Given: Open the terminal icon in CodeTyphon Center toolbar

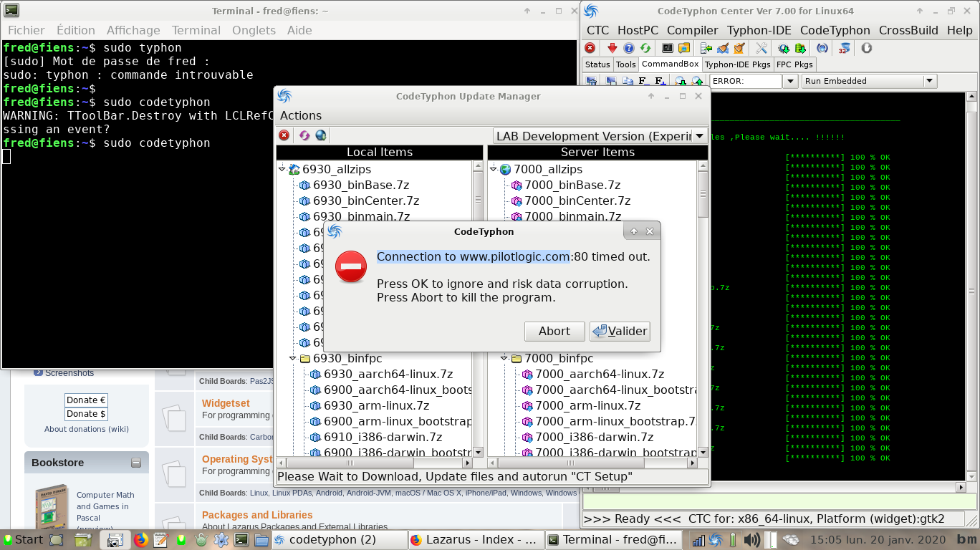Looking at the screenshot, I should (668, 48).
